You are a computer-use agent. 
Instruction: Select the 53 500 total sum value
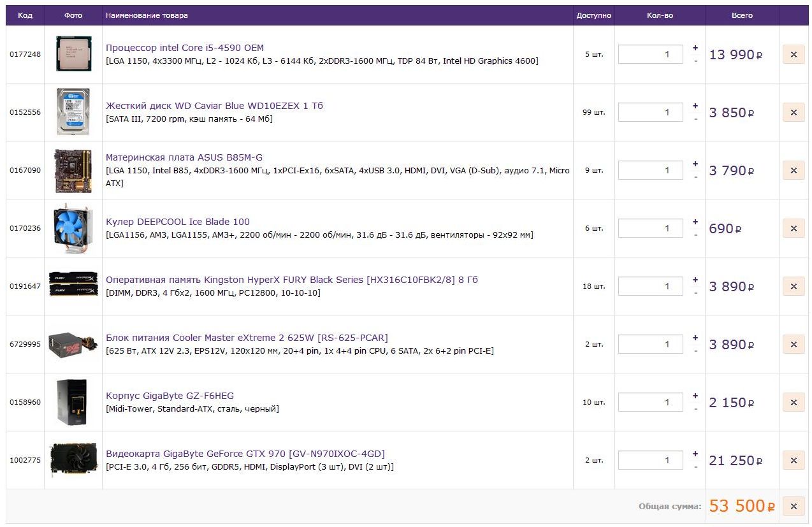(742, 506)
